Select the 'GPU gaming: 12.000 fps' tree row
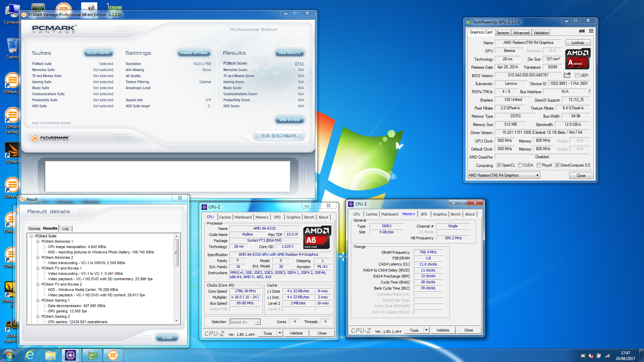This screenshot has height=362, width=644. (x=67, y=311)
